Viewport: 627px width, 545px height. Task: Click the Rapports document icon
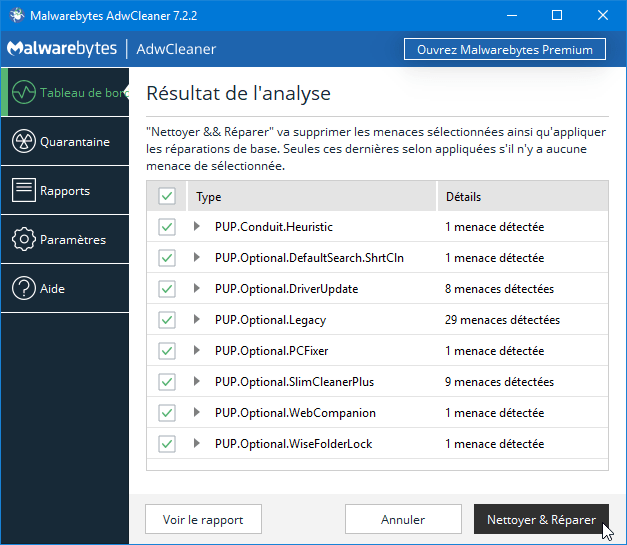click(x=24, y=190)
